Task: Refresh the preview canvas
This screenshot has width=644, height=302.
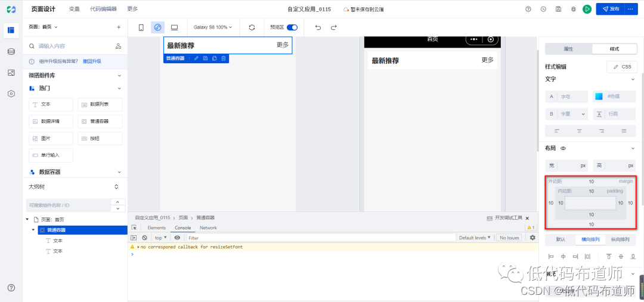Action: click(252, 27)
